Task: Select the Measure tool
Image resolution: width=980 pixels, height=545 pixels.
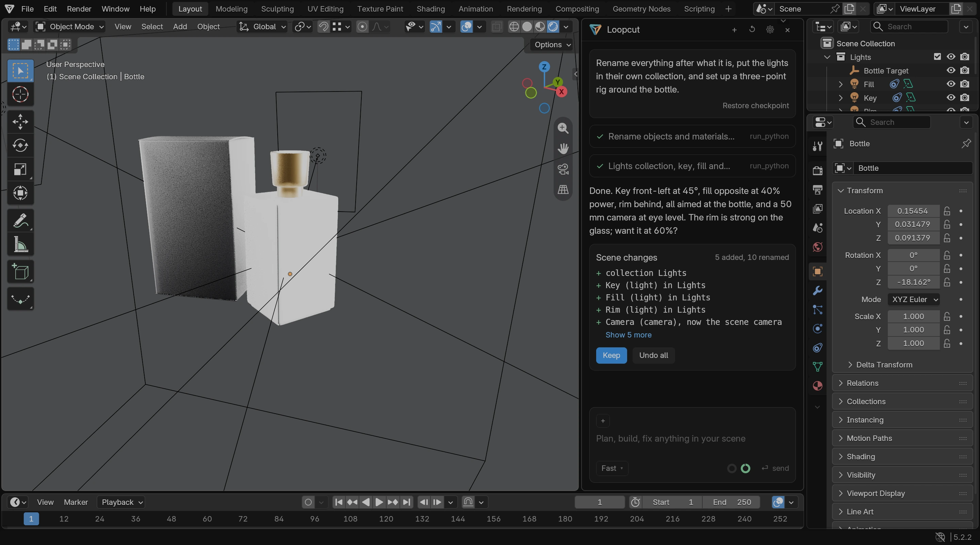Action: 20,245
